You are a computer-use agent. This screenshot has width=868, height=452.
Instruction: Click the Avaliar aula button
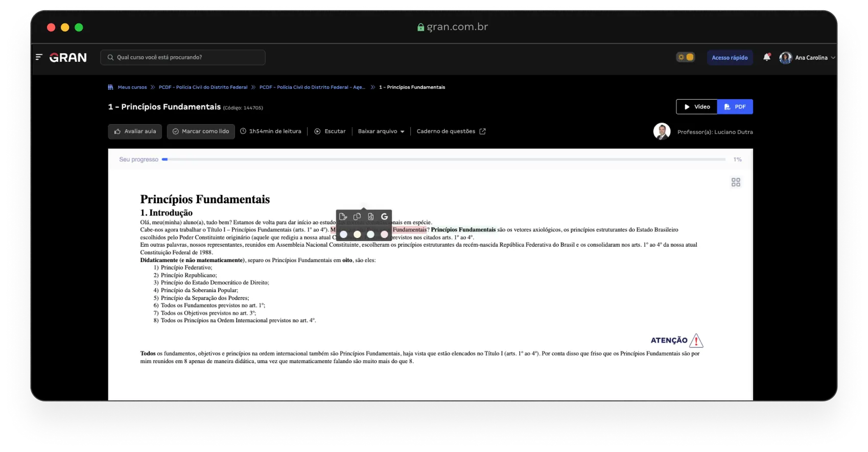(135, 132)
